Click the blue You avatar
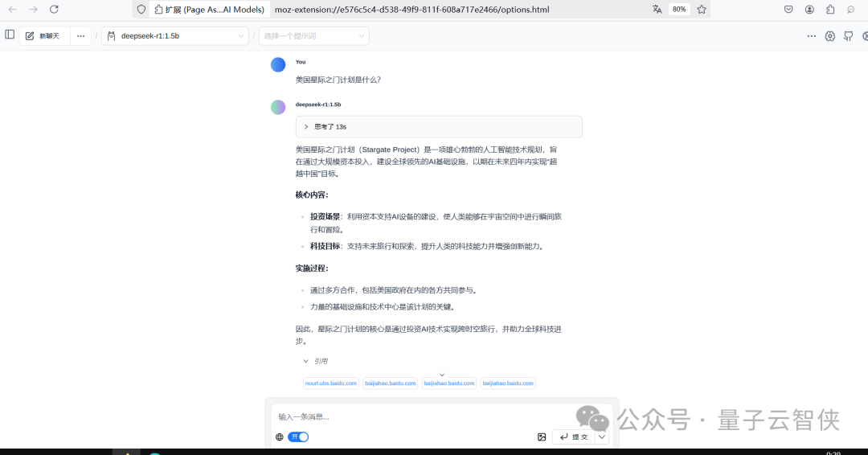The image size is (868, 455). [278, 65]
